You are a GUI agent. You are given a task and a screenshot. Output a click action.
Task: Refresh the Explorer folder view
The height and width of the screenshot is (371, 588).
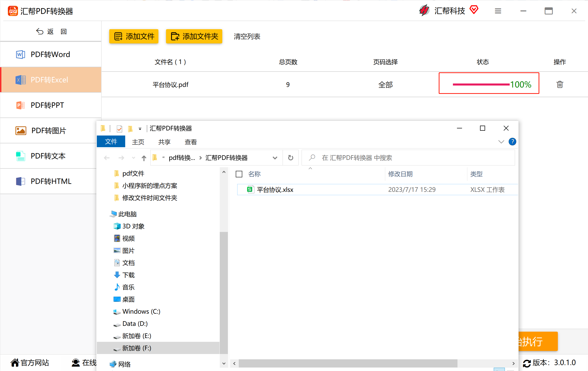(291, 158)
